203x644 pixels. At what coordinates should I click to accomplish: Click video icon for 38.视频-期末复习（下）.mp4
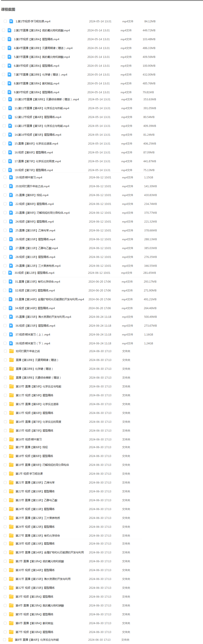(x=11, y=343)
